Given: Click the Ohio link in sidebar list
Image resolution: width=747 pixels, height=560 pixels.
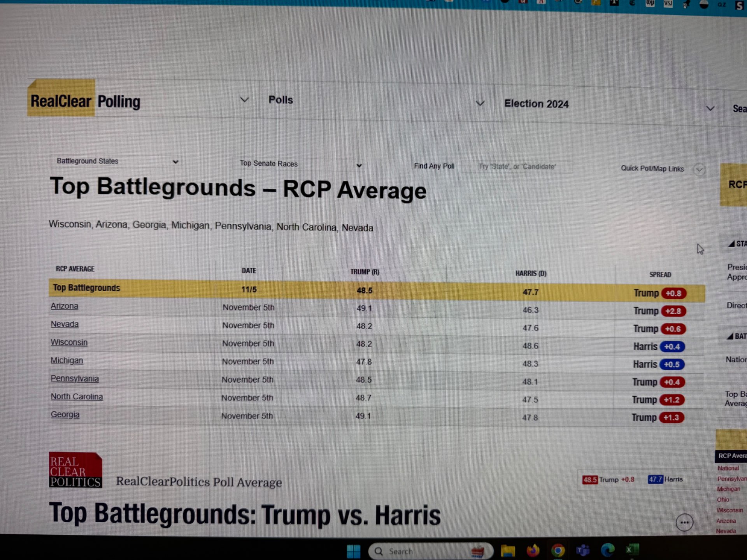Looking at the screenshot, I should click(x=723, y=500).
